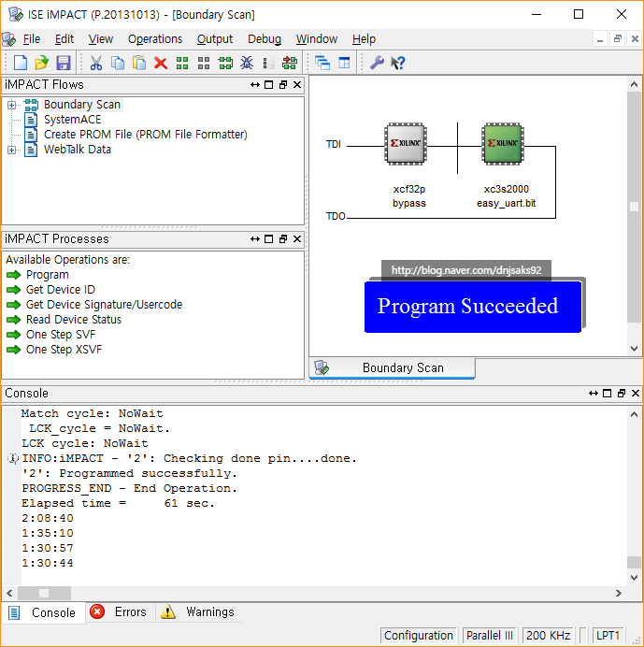Image resolution: width=644 pixels, height=647 pixels.
Task: Close the iMPACT Flows panel
Action: point(297,84)
